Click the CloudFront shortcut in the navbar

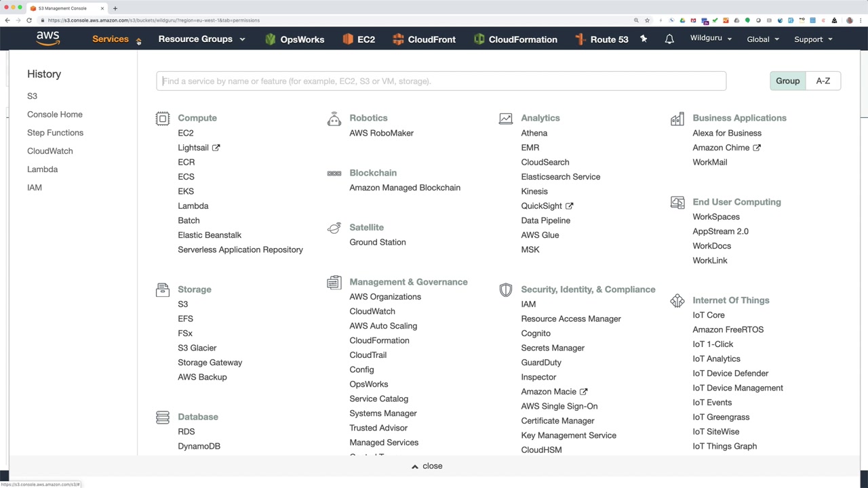424,39
